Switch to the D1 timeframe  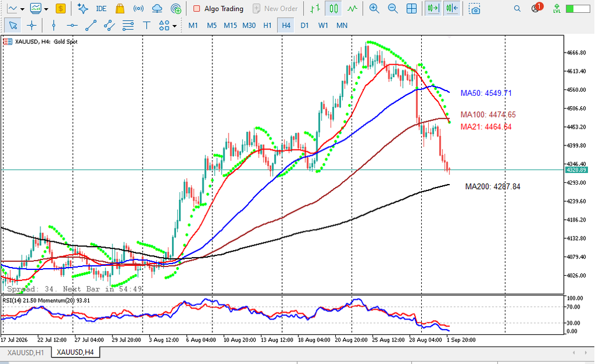coord(304,26)
